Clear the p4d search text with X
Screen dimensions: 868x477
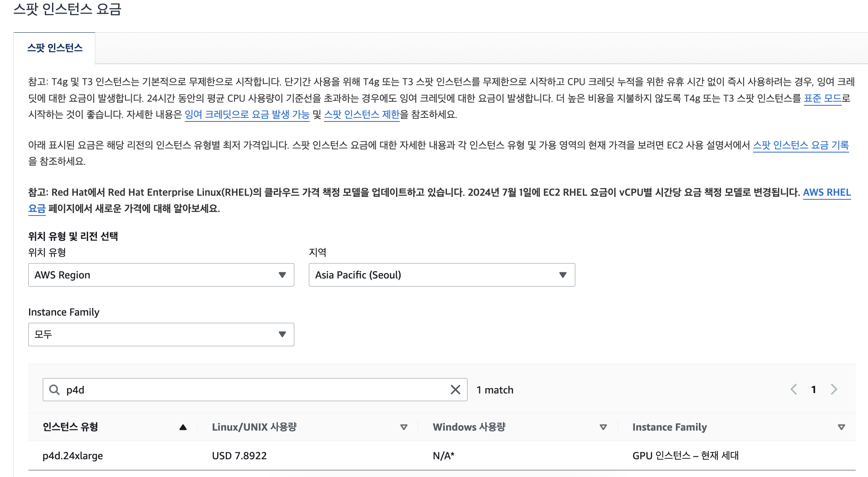(x=455, y=389)
